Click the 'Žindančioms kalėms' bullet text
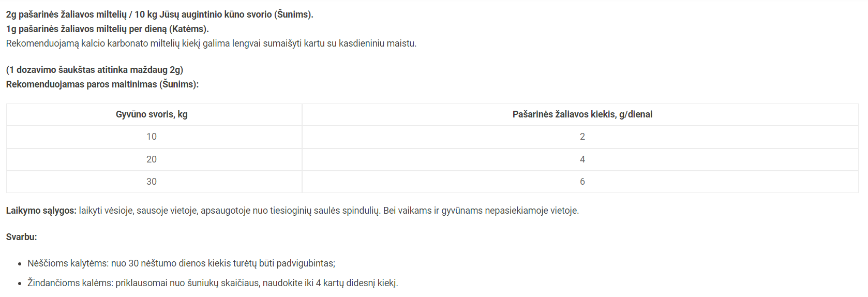The height and width of the screenshot is (297, 868). coord(213,283)
